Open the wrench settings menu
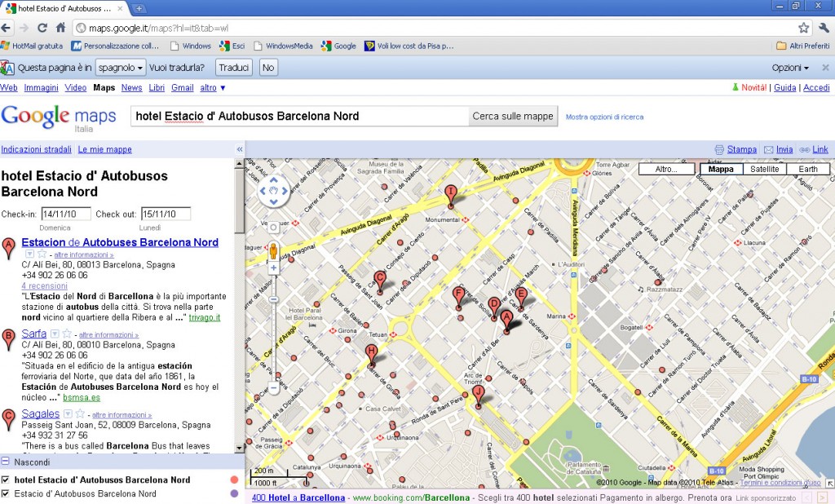Image resolution: width=835 pixels, height=504 pixels. pos(824,28)
